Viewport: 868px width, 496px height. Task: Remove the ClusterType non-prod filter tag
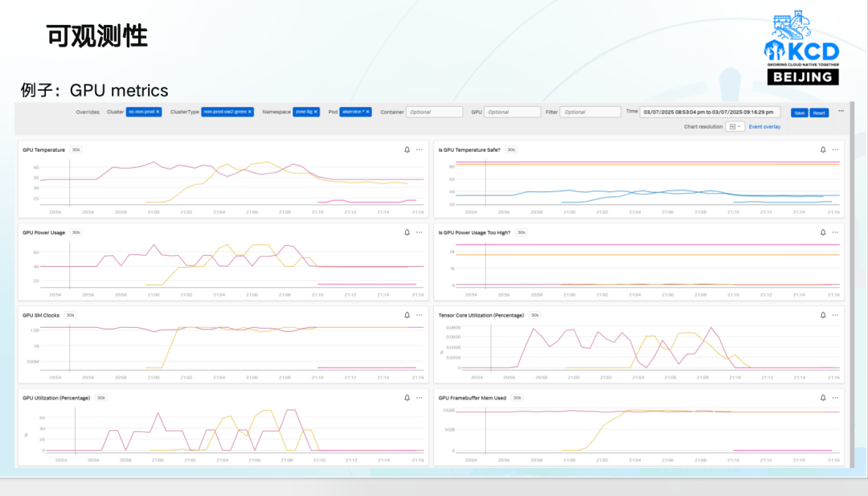pos(250,113)
